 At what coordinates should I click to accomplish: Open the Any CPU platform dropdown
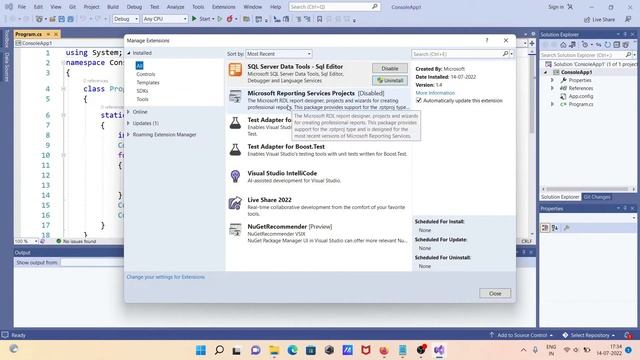point(165,19)
